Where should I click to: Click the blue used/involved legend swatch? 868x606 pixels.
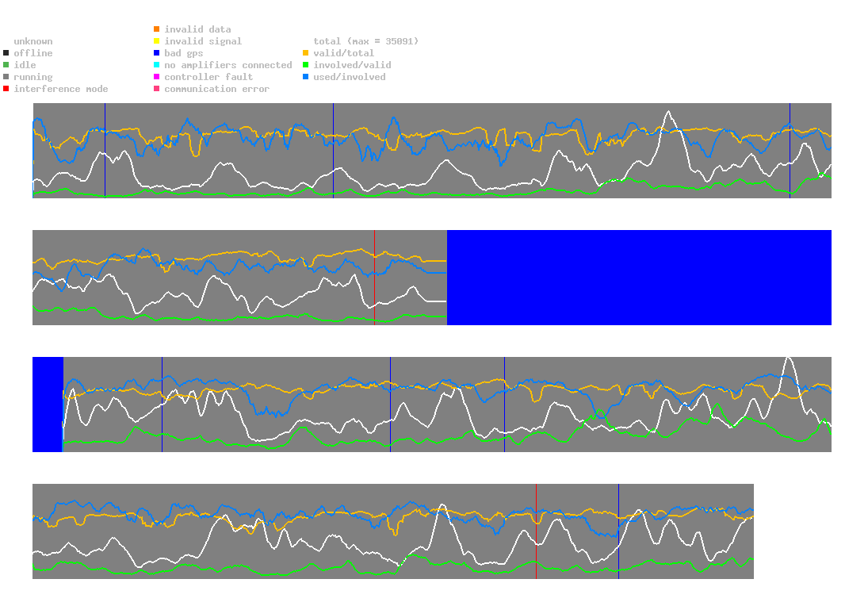point(305,76)
